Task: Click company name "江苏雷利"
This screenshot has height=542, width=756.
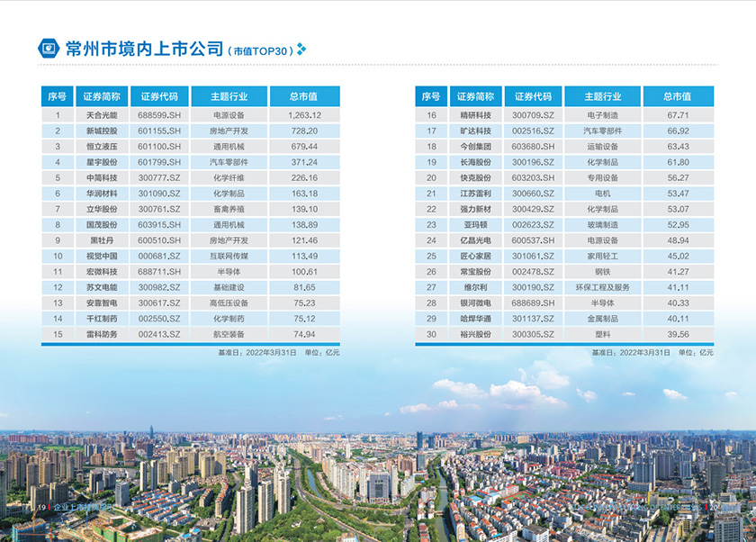Action: (476, 194)
